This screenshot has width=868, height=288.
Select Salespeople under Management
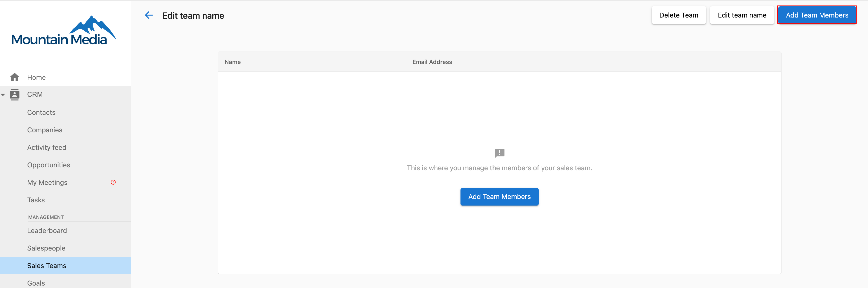coord(46,248)
